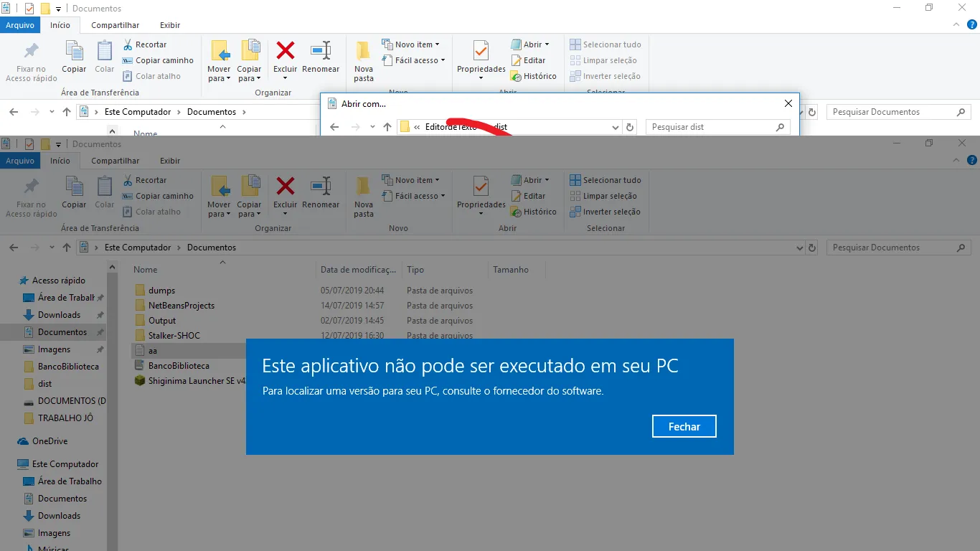Image resolution: width=980 pixels, height=551 pixels.
Task: Click Fechar on the blue error dialog
Action: pos(684,426)
